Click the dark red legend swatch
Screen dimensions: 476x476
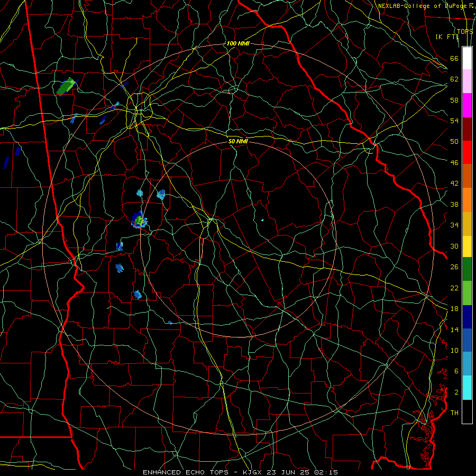click(x=467, y=129)
